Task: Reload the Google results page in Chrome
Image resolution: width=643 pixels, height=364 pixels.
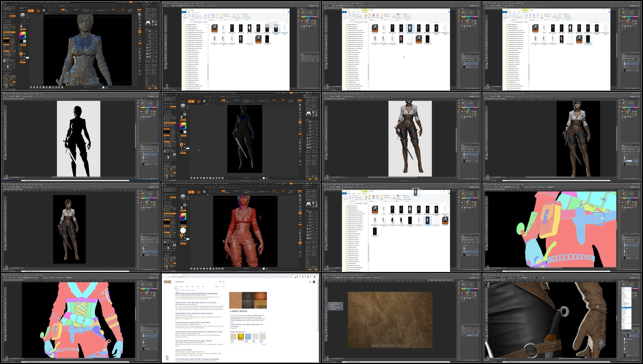Action: tap(168, 277)
